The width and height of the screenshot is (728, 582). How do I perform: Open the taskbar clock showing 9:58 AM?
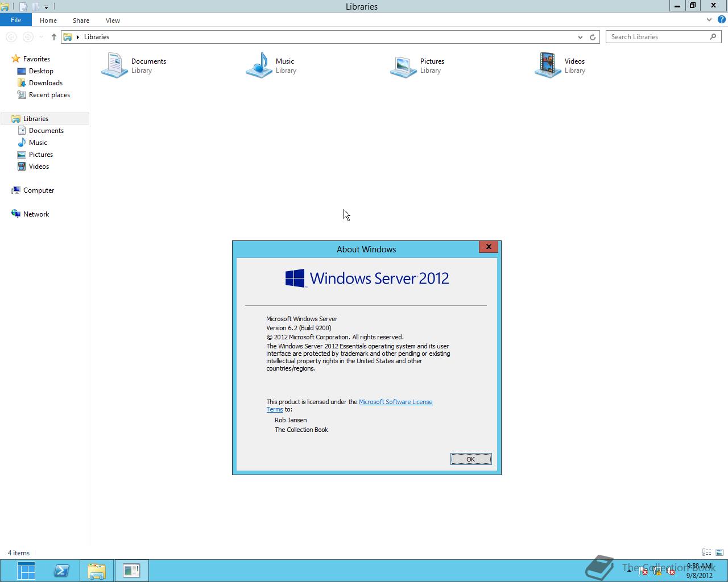(699, 571)
